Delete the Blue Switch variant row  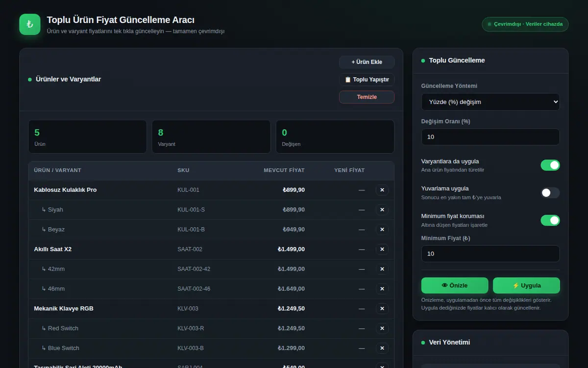pyautogui.click(x=382, y=348)
